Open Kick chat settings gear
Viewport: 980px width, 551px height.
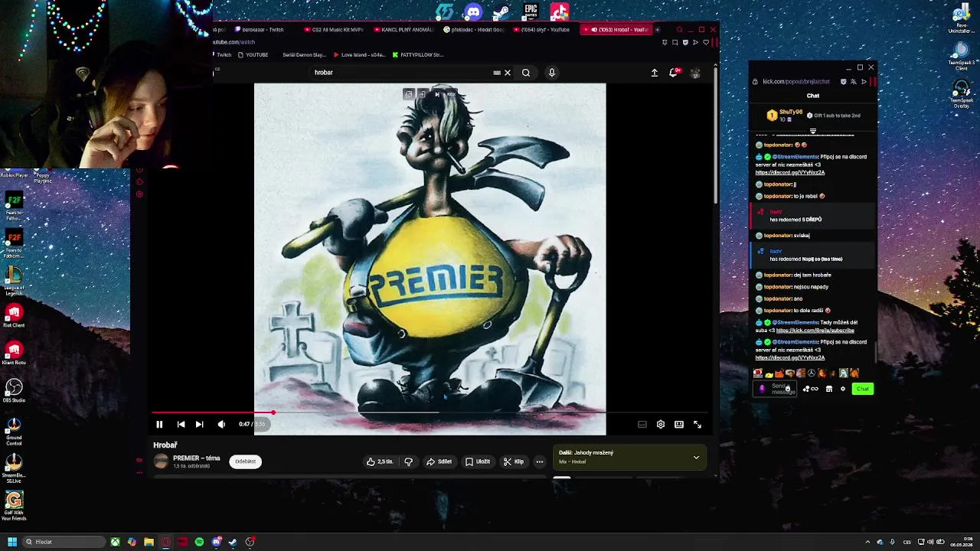(843, 389)
